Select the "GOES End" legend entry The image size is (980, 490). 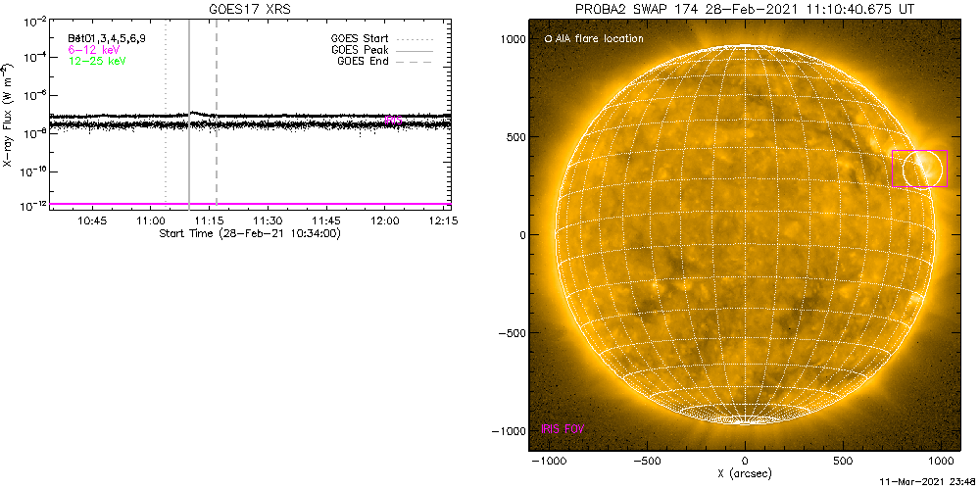point(363,61)
